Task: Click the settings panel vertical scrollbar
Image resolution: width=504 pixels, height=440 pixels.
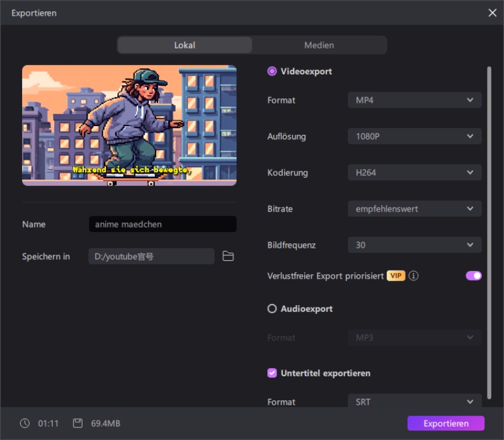Action: [x=489, y=233]
